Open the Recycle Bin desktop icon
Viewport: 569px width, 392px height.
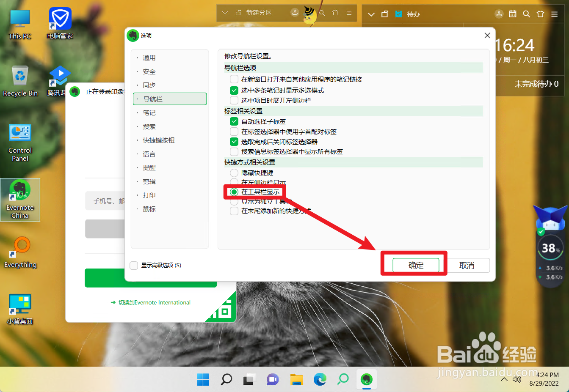click(20, 82)
